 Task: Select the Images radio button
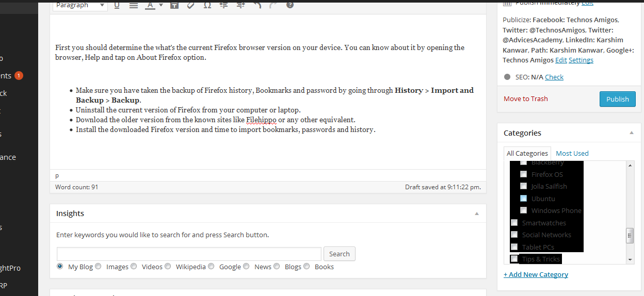[98, 266]
